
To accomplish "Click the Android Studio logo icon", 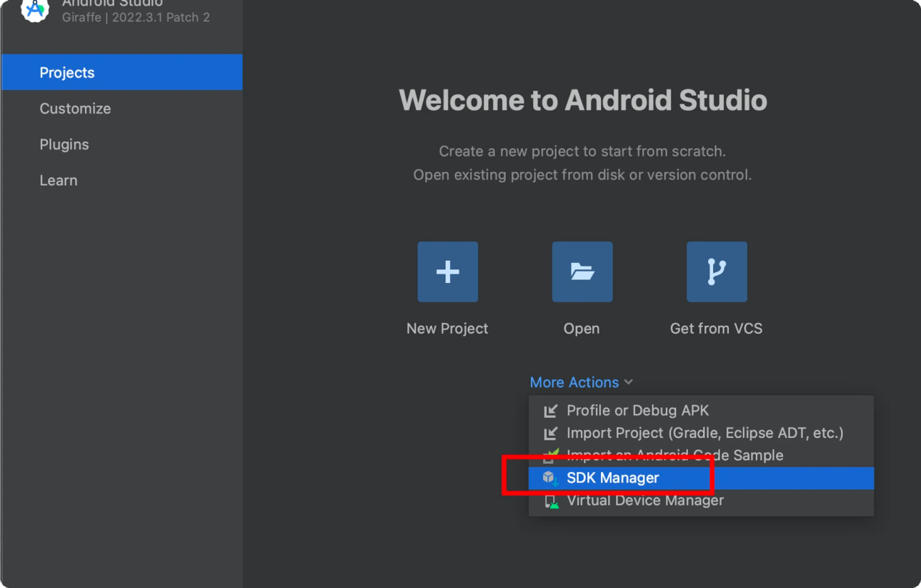I will [34, 9].
